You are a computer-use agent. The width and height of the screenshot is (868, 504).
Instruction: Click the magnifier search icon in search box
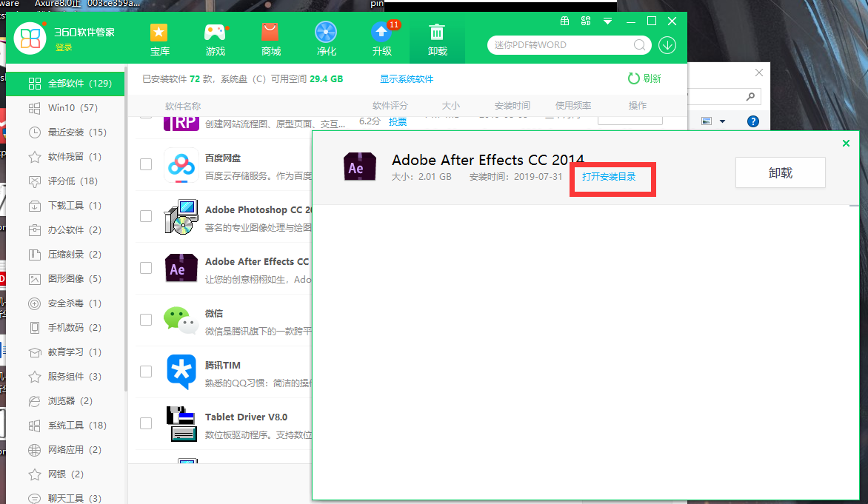(x=639, y=45)
